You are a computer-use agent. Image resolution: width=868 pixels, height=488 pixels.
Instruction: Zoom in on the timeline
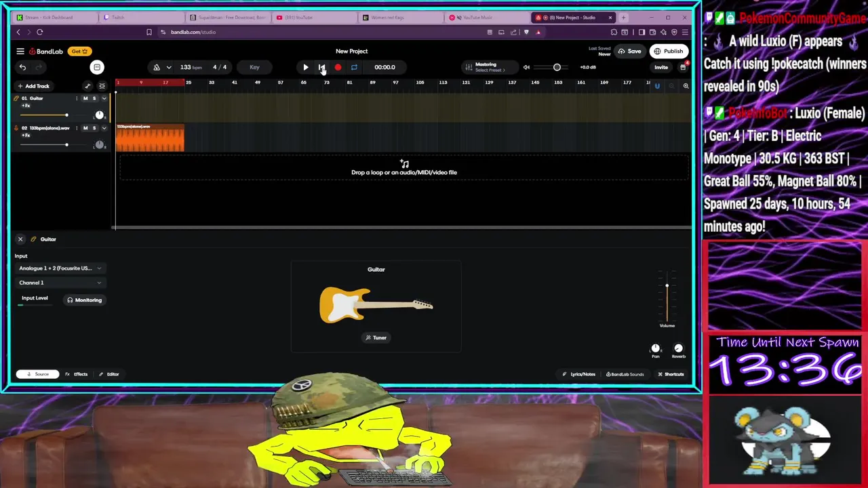click(686, 86)
